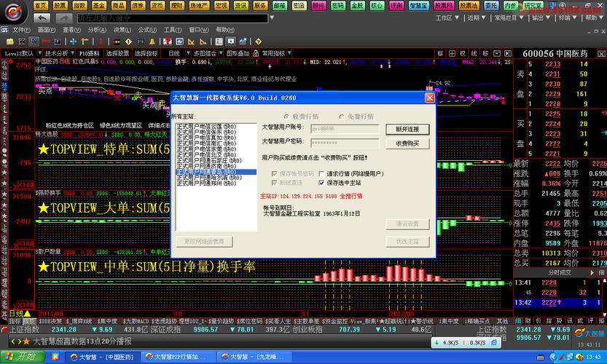Click the yellow diamond exclamation icon
607x364 pixels.
click(128, 41)
